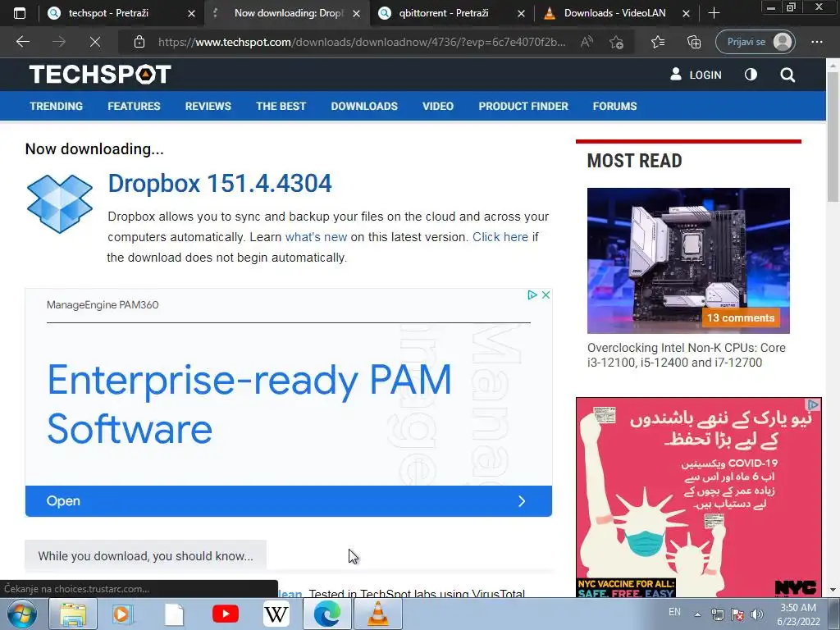Click the NYC vaccine banner ad
Screen dimensions: 840x630
pyautogui.click(x=699, y=497)
